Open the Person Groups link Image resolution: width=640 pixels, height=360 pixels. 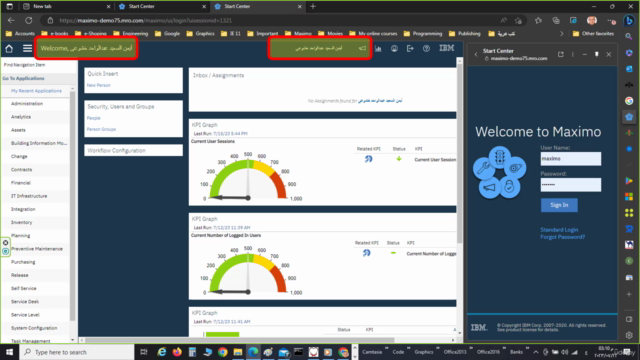101,129
